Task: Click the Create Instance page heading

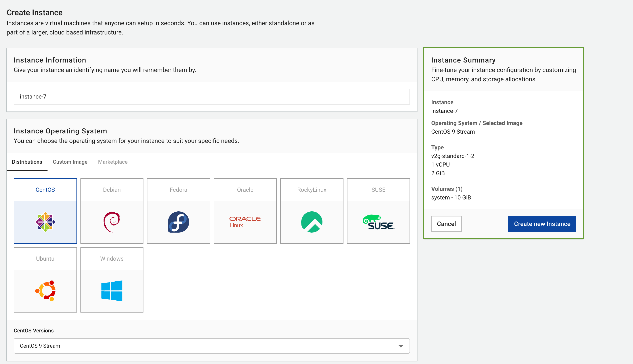Action: 34,13
